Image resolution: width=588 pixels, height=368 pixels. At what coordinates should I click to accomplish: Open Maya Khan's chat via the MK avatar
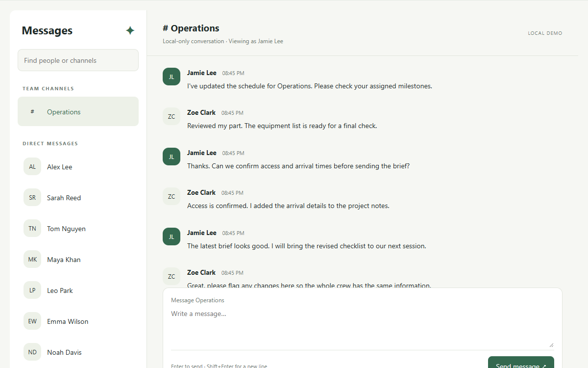point(32,259)
